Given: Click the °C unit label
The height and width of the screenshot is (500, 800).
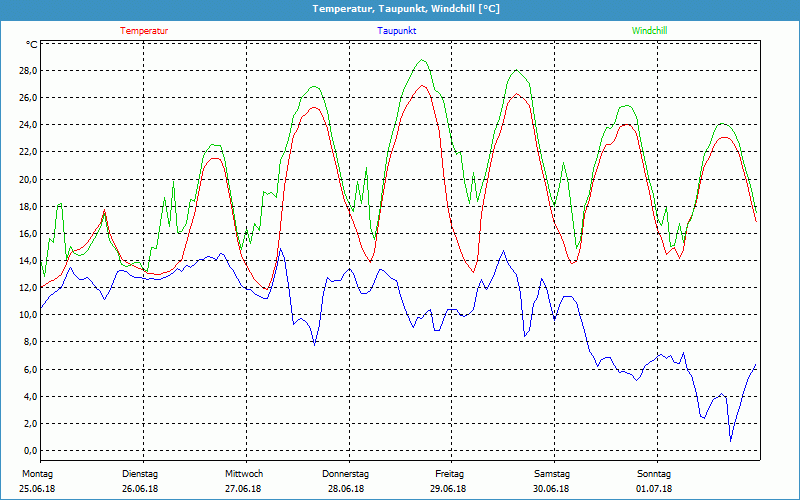Looking at the screenshot, I should [32, 45].
